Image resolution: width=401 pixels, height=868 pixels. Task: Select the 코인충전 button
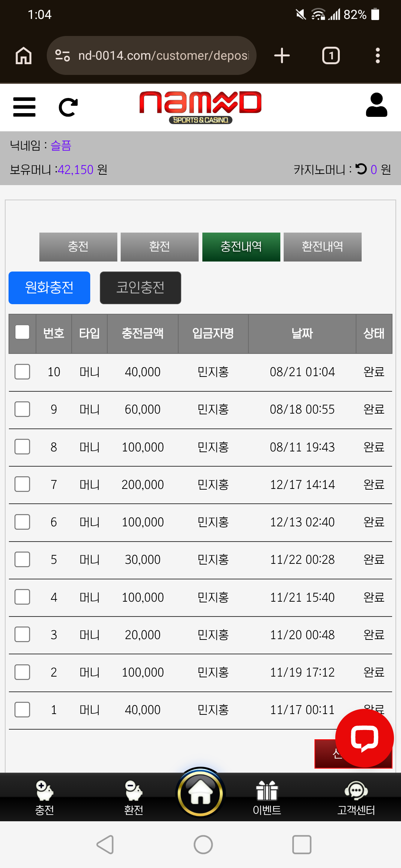(x=140, y=287)
